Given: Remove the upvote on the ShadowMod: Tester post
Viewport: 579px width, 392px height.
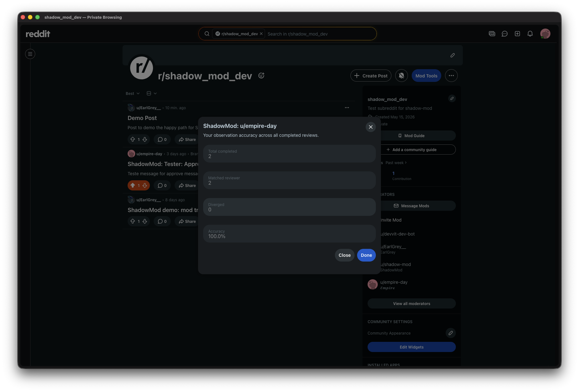Looking at the screenshot, I should 133,186.
